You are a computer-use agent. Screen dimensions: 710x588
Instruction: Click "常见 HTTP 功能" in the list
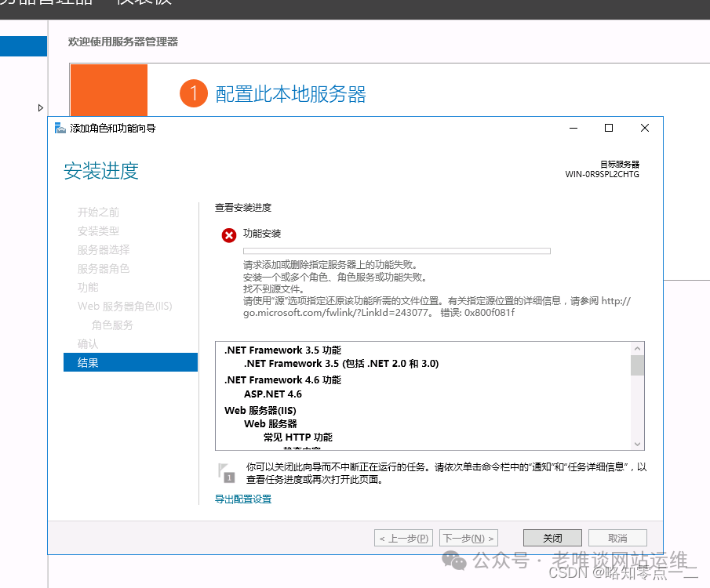(x=298, y=437)
